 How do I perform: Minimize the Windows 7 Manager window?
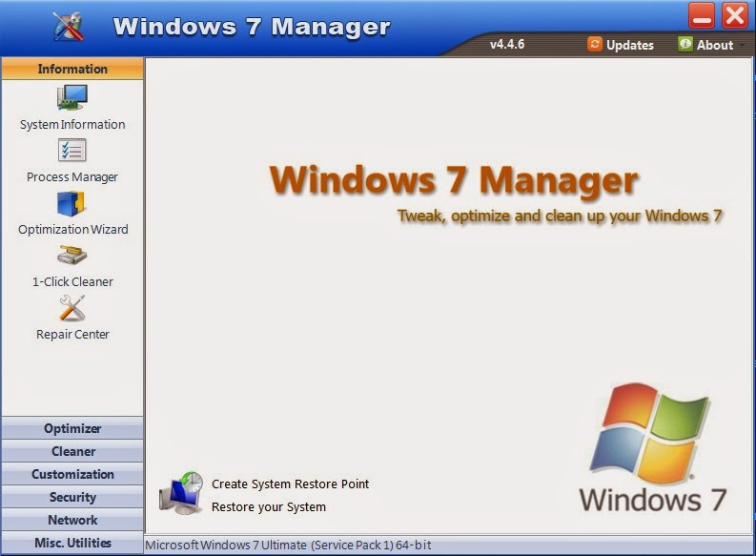click(x=702, y=15)
